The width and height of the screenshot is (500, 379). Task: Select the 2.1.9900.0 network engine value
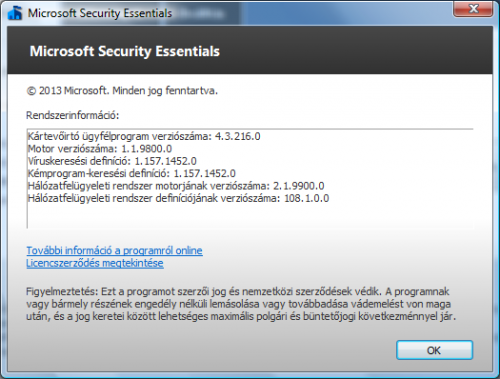point(299,186)
